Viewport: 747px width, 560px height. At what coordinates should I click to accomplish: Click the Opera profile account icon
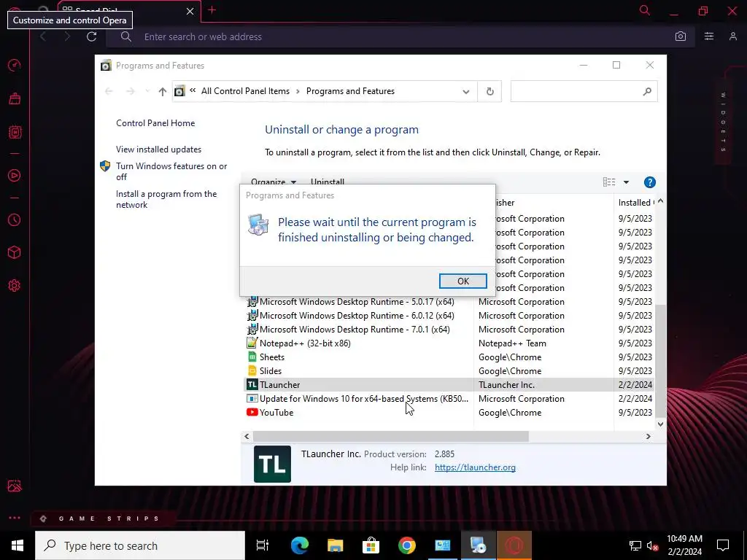(x=732, y=36)
